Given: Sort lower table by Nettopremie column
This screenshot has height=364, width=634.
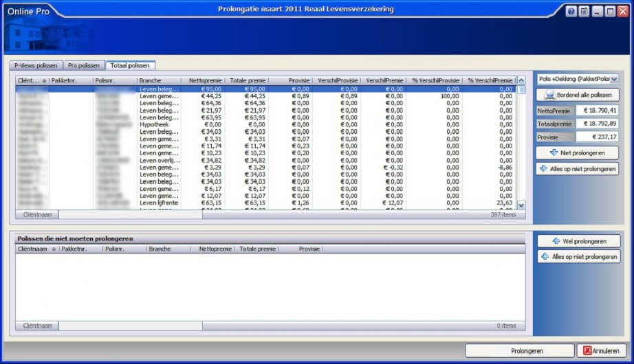Looking at the screenshot, I should click(x=213, y=249).
